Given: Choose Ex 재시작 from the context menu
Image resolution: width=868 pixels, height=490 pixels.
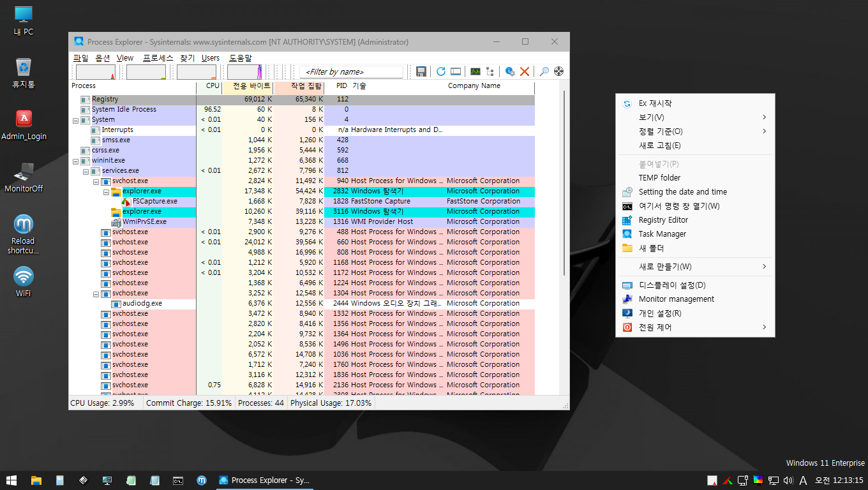Looking at the screenshot, I should tap(695, 103).
